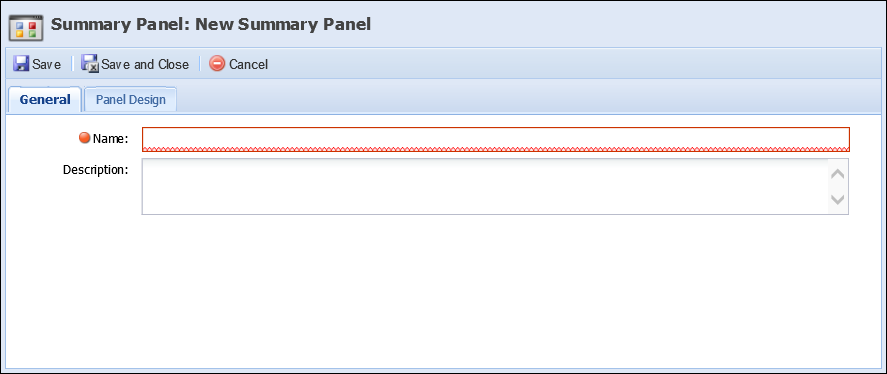Click the red Cancel circle icon
887x374 pixels.
coord(217,63)
